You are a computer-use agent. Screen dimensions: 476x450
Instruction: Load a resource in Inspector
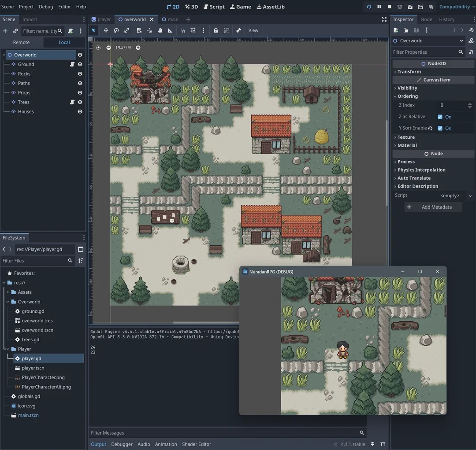pyautogui.click(x=406, y=30)
